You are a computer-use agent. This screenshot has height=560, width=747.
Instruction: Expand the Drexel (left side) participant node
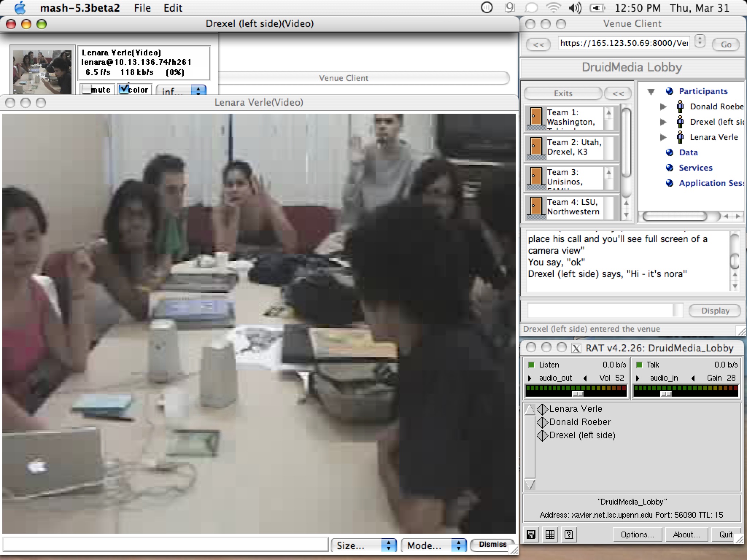point(663,122)
